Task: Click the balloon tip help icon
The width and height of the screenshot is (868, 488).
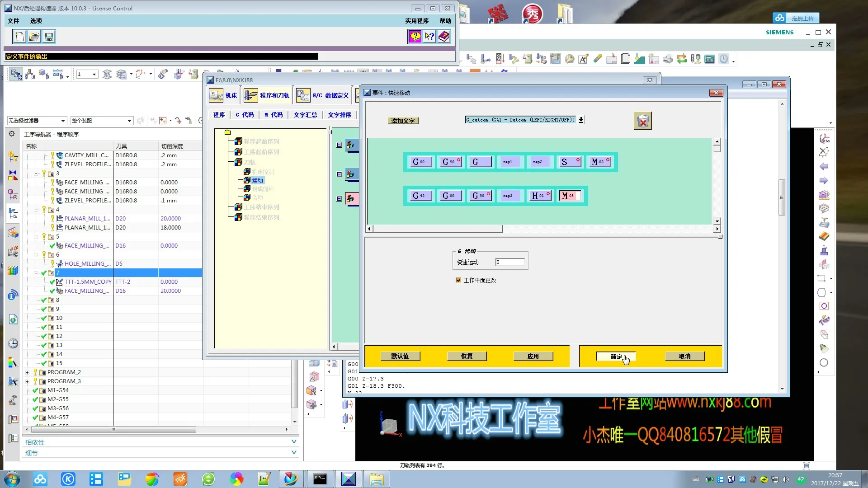Action: pos(415,37)
